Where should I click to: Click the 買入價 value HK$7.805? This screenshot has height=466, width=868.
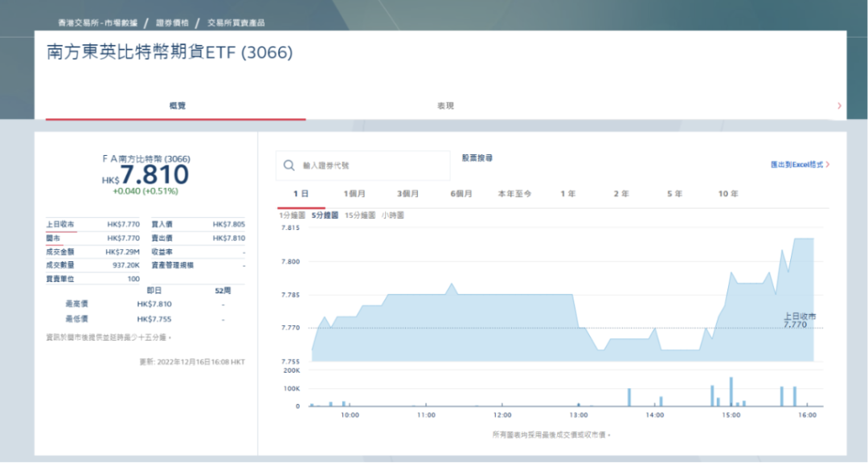click(x=228, y=224)
